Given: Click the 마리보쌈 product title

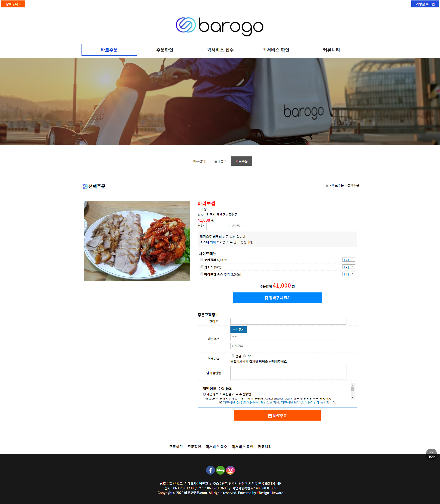Looking at the screenshot, I should 207,203.
